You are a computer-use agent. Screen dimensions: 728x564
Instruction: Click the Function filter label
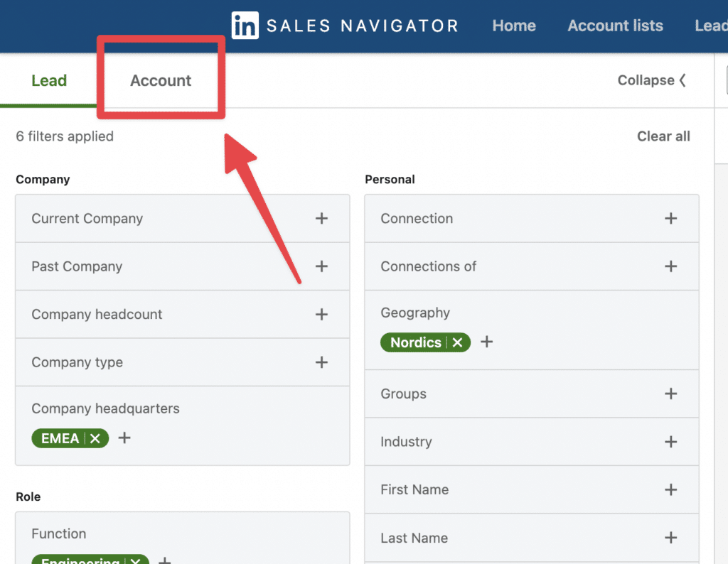click(x=59, y=534)
